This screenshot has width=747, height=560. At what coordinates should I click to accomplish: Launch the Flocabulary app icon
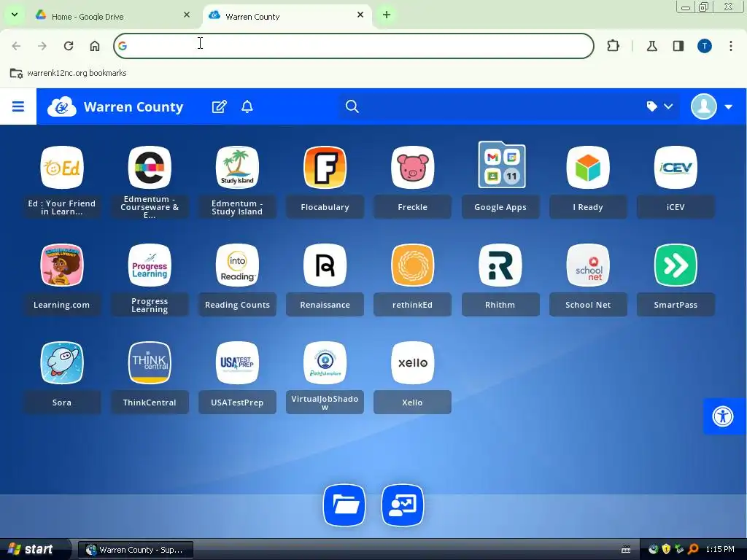point(325,168)
